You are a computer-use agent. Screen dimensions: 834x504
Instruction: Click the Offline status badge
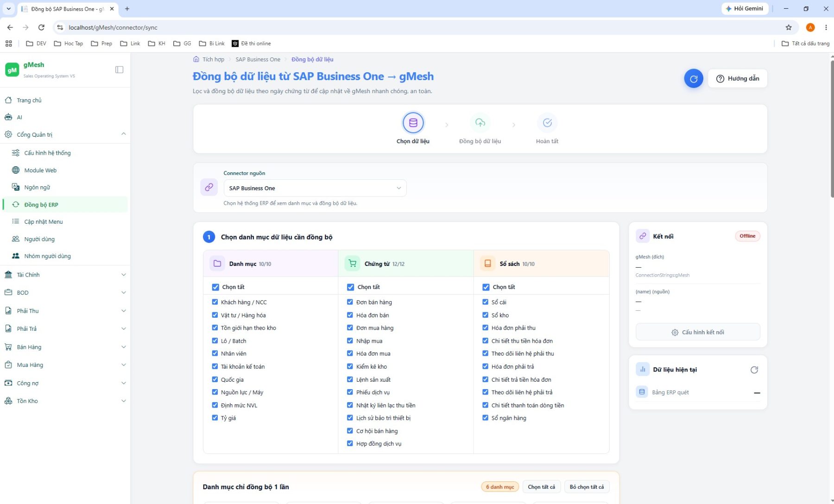(x=747, y=236)
